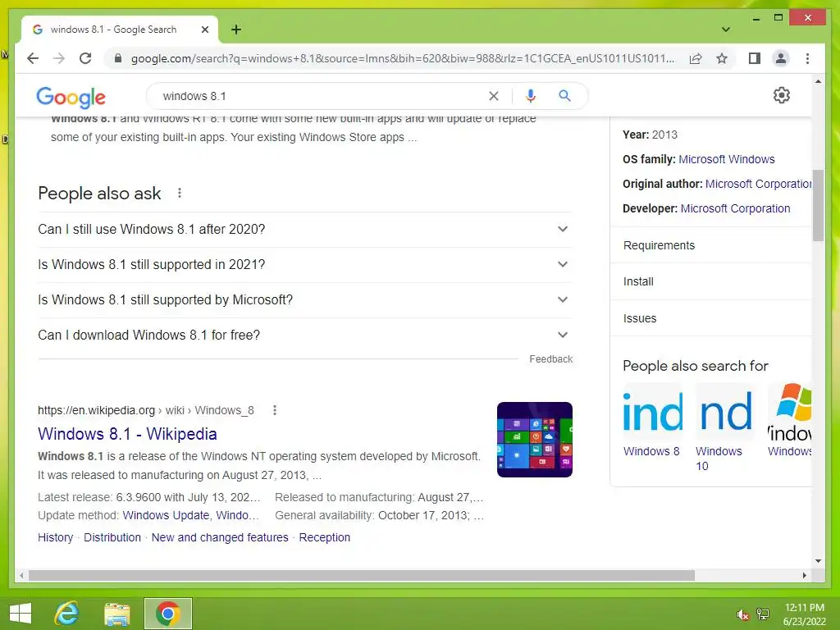Open the tab search chevron in title bar

point(726,30)
